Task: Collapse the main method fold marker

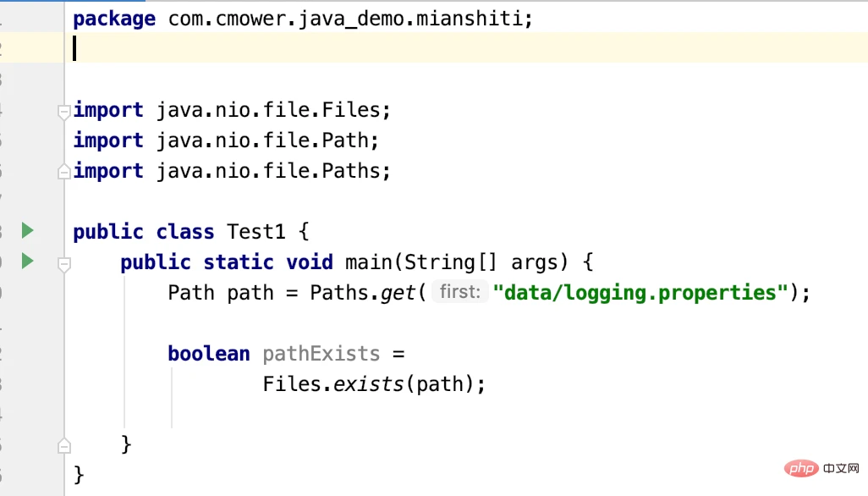Action: 63,265
